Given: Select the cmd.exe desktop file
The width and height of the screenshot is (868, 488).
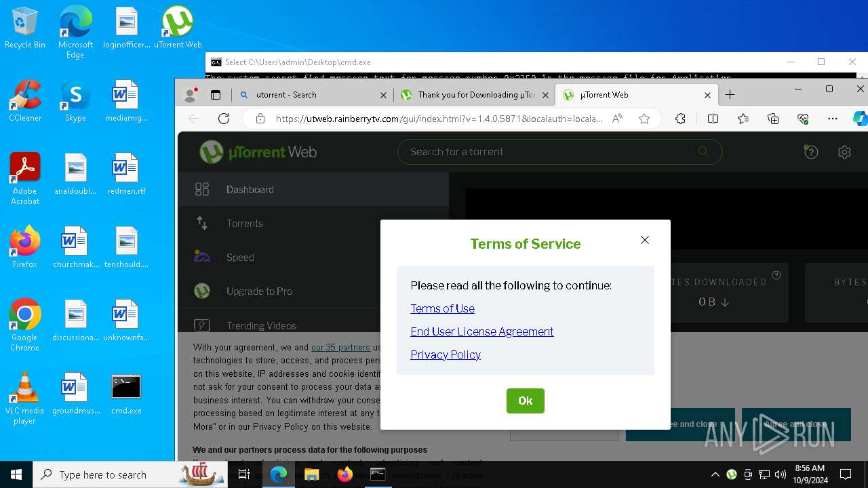Looking at the screenshot, I should click(x=126, y=394).
